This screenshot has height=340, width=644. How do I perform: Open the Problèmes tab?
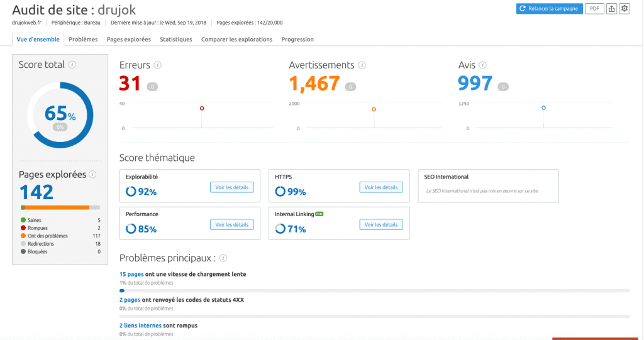coord(83,40)
